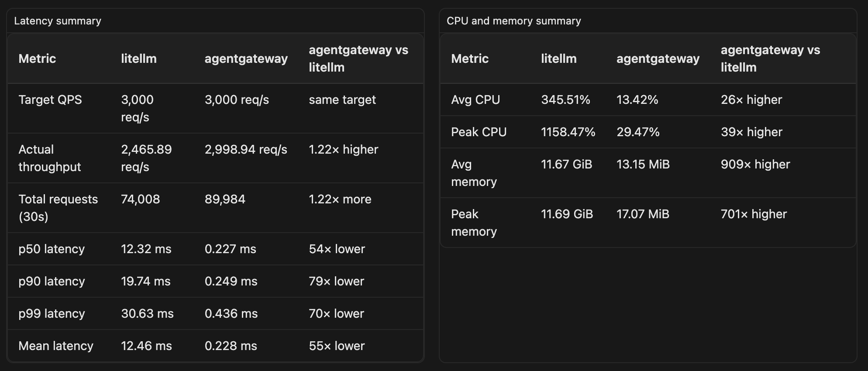Select the 2,998.94 req/s throughput value
Screen dimensions: 868x371
[246, 149]
